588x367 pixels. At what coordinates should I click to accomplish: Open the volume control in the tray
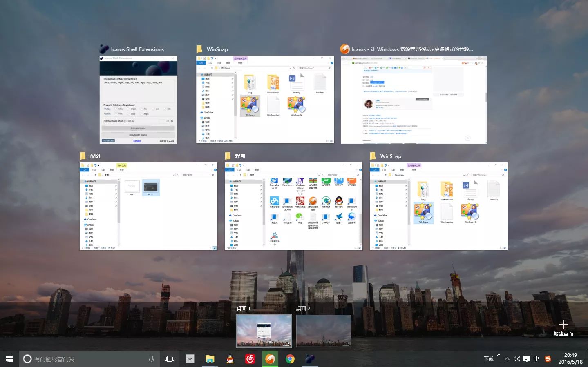click(x=517, y=359)
